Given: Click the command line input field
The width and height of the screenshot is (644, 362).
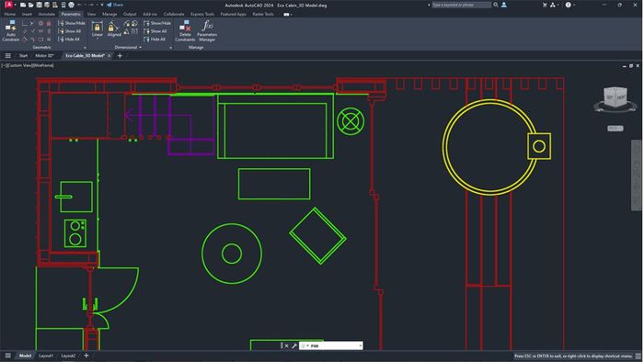Looking at the screenshot, I should click(330, 345).
